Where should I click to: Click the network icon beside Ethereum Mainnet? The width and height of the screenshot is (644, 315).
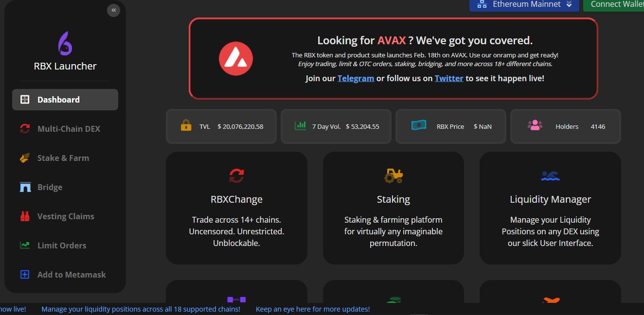(482, 4)
